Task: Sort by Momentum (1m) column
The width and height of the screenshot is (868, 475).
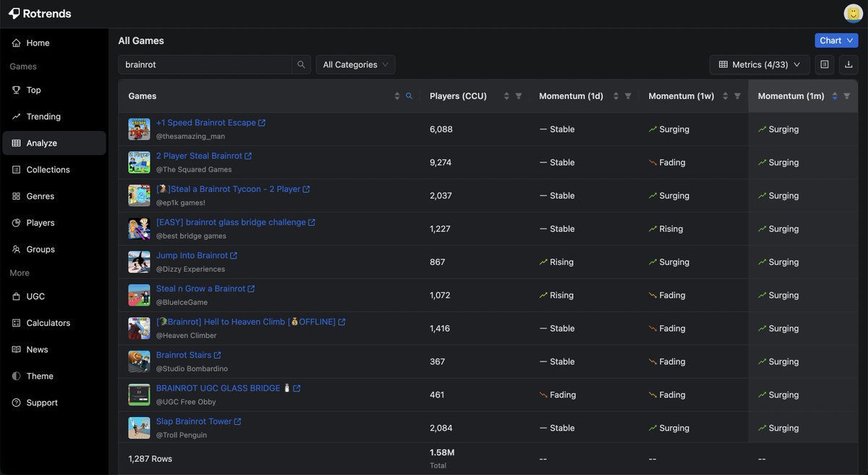Action: point(835,96)
